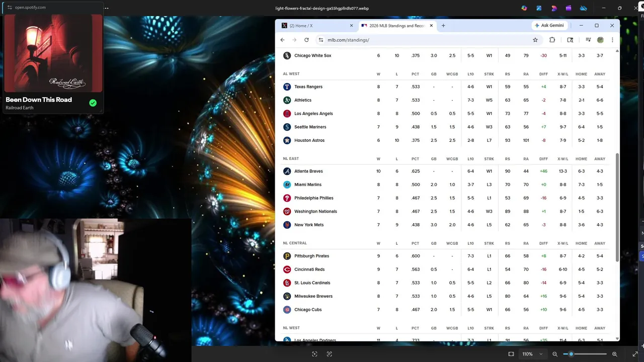The image size is (644, 362).
Task: Click the Atlanta Braves team logo
Action: pyautogui.click(x=287, y=171)
